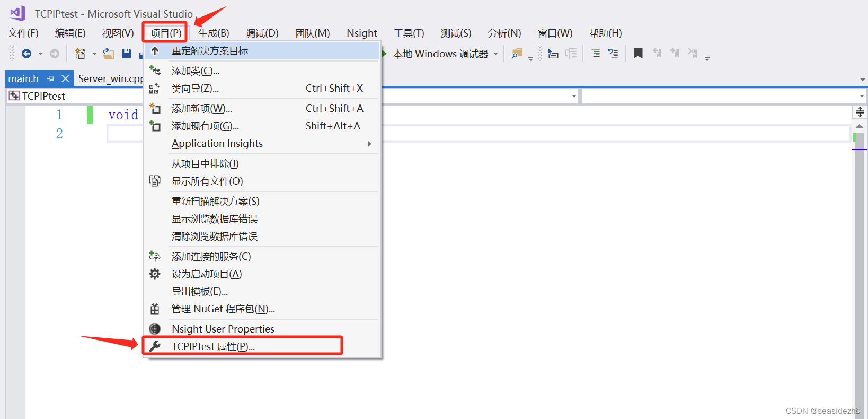Open the 帮助(H) menu

tap(606, 33)
